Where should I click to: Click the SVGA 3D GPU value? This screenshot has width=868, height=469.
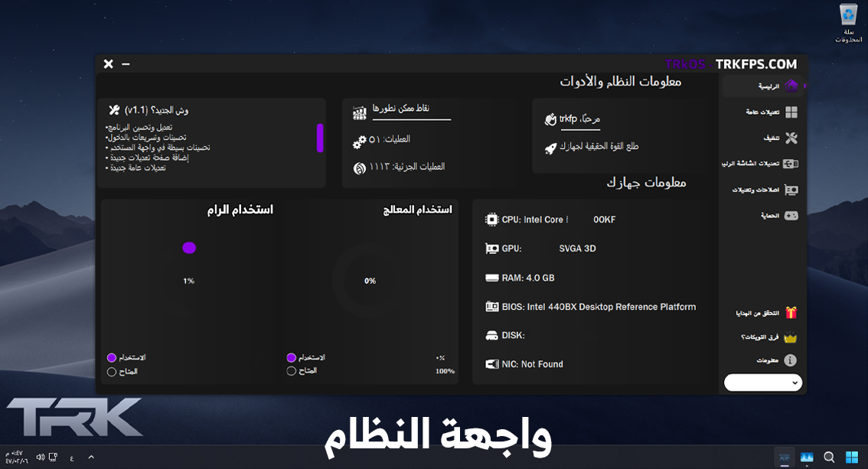point(577,249)
